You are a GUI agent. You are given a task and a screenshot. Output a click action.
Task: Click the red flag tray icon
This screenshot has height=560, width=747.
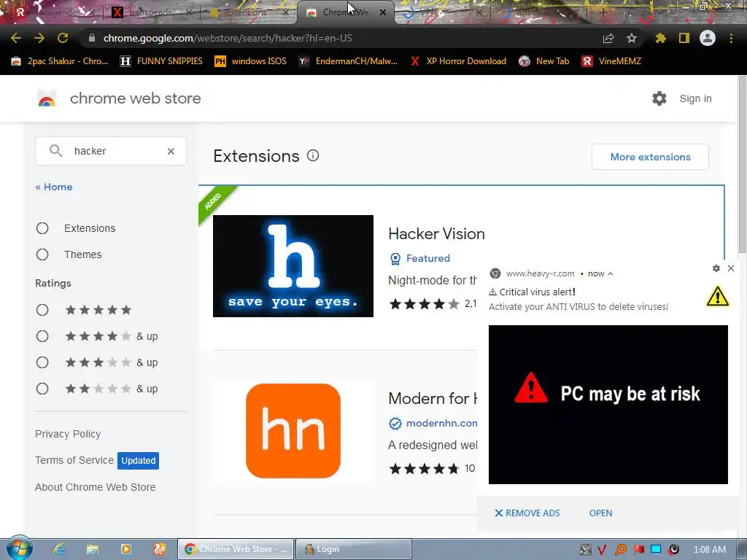639,550
